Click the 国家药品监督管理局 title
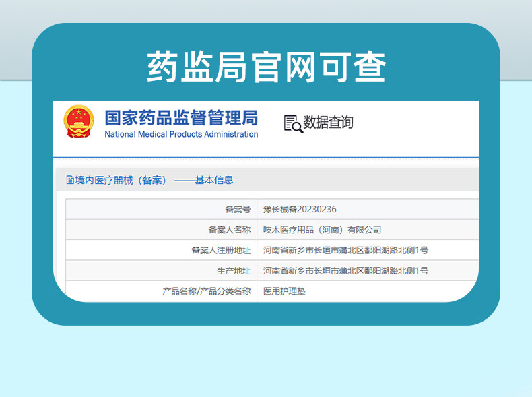 point(181,117)
